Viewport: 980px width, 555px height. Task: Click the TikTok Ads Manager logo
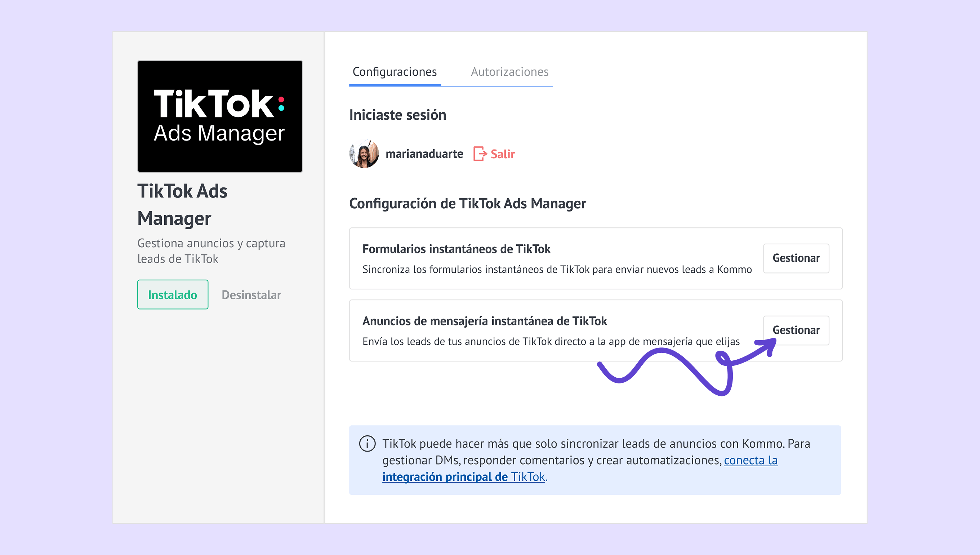point(220,116)
